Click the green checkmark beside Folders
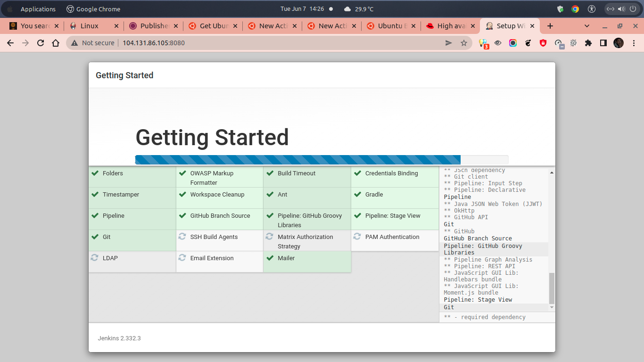 coord(95,173)
